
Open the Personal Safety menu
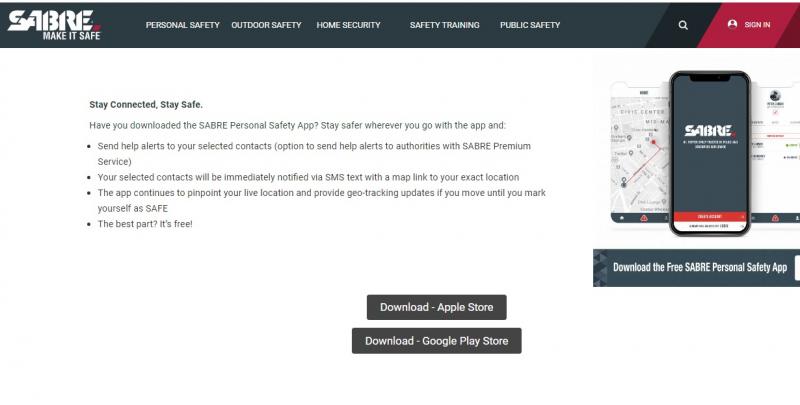click(x=183, y=25)
